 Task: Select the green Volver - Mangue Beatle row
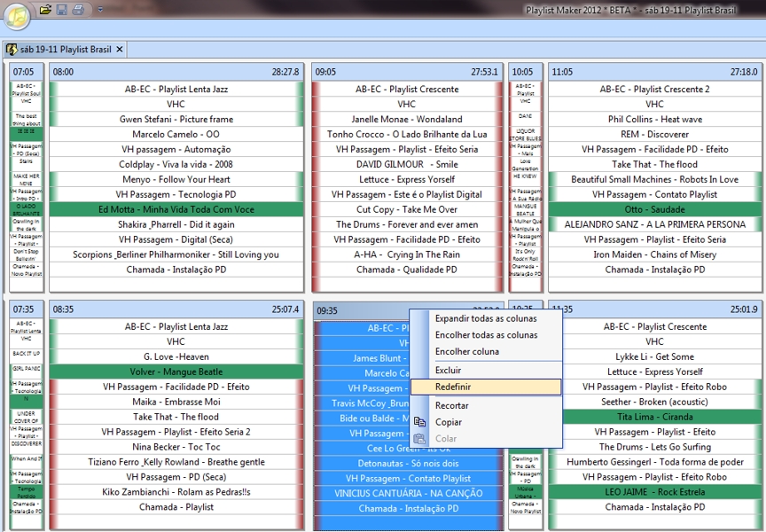(176, 372)
